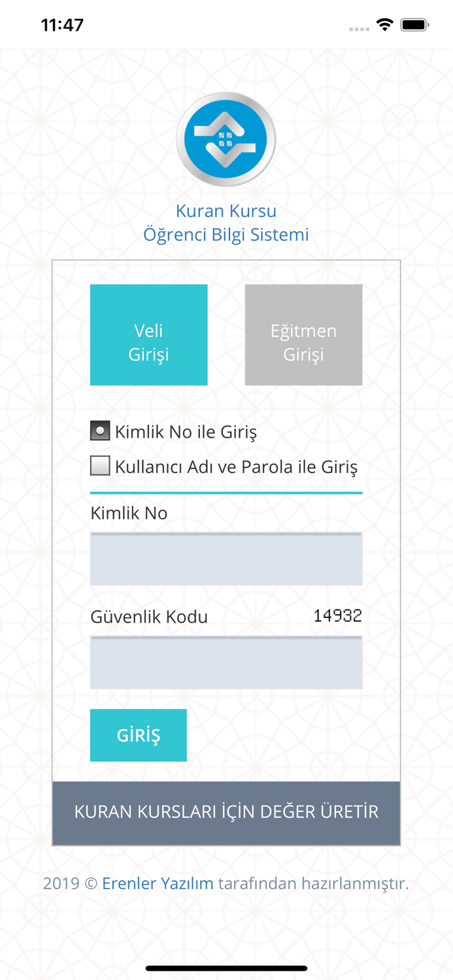Click the Güvenlik Kodu input box
The width and height of the screenshot is (453, 980).
pos(226,662)
